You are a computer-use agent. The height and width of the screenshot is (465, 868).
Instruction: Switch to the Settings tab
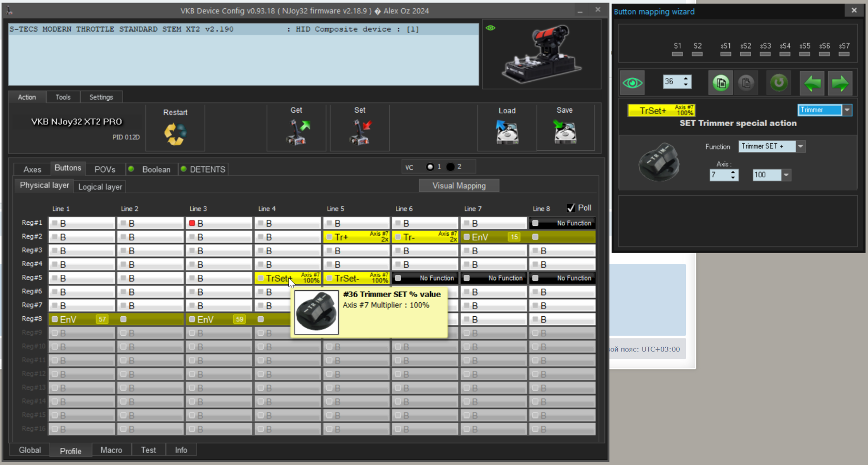click(101, 97)
